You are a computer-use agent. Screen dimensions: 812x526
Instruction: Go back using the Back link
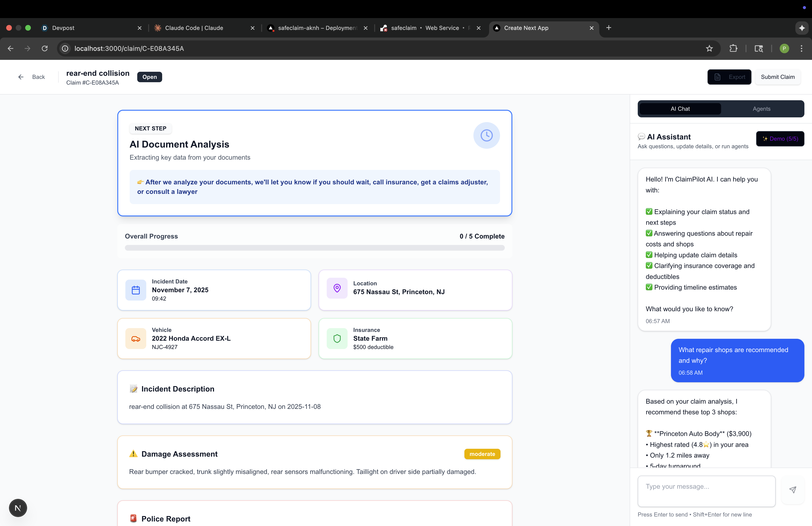(x=31, y=77)
